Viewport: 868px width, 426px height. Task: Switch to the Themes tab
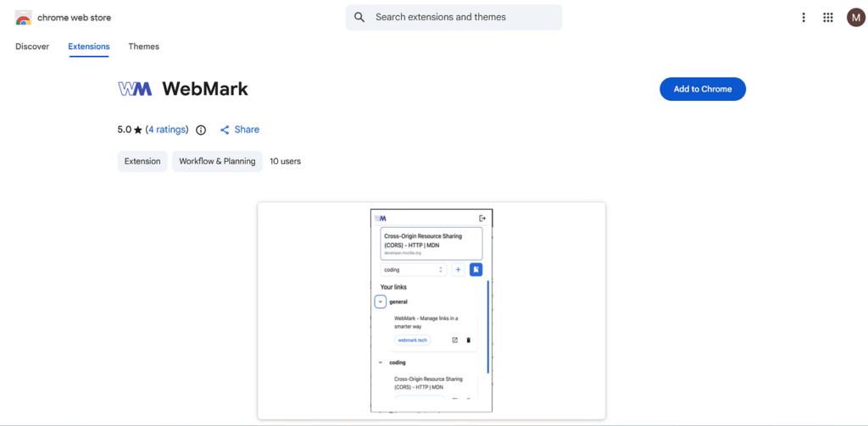click(x=144, y=47)
